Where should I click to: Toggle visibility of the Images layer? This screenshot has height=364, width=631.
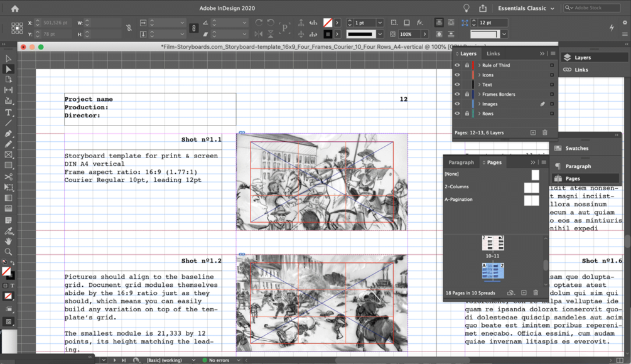(457, 104)
